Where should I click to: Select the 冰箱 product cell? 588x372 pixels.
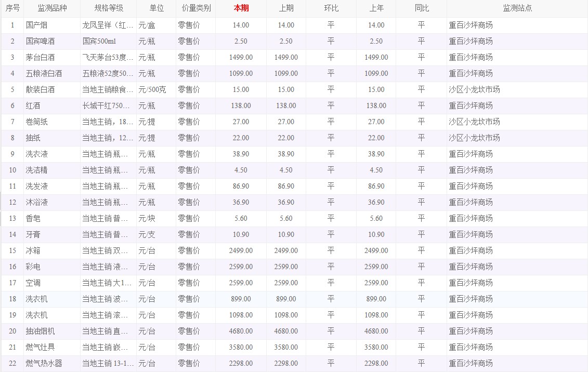coord(32,250)
